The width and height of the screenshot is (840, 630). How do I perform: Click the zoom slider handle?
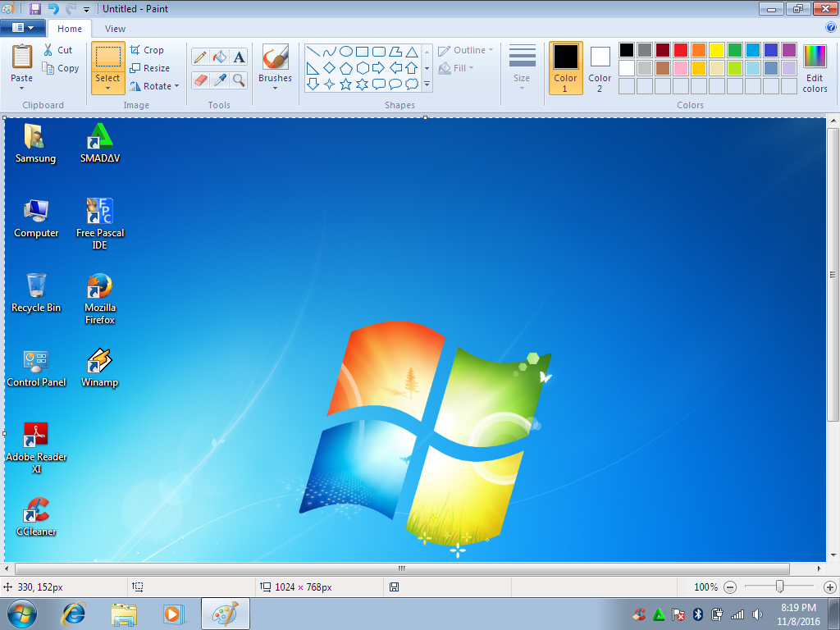tap(780, 587)
